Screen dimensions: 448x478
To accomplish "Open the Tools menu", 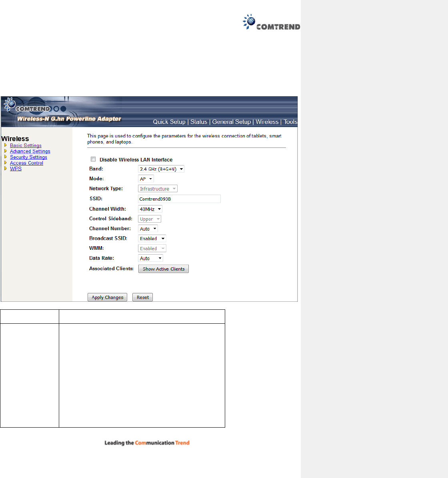I will (x=290, y=121).
